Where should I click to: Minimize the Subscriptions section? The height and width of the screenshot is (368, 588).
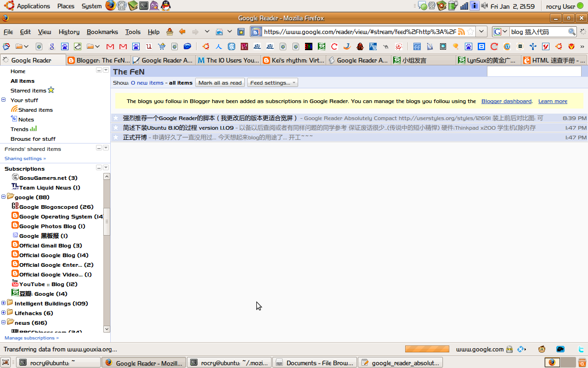point(99,167)
